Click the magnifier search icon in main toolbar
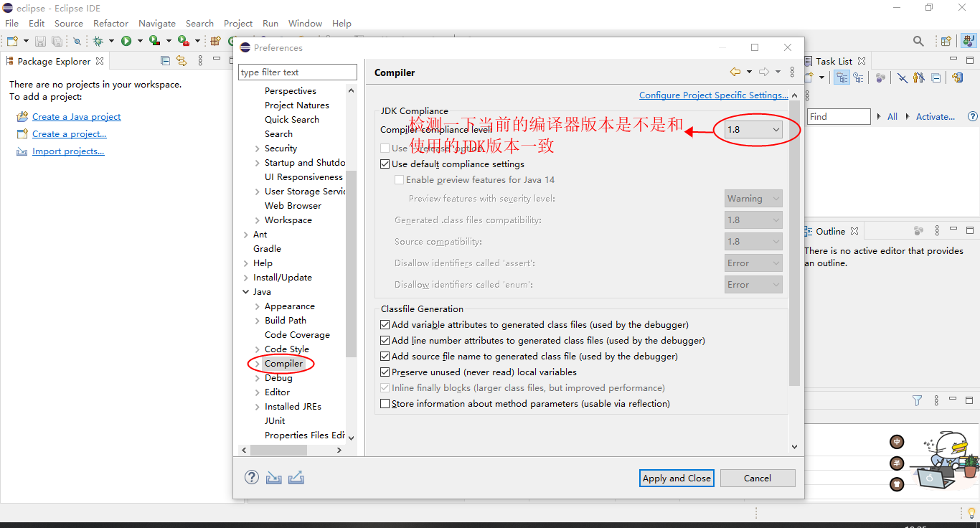980x528 pixels. click(918, 41)
